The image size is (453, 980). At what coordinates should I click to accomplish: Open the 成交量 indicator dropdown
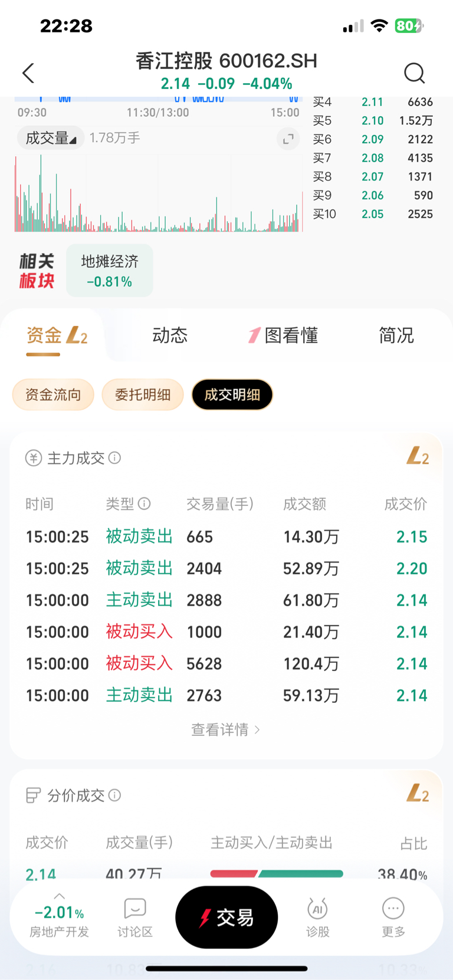click(50, 139)
